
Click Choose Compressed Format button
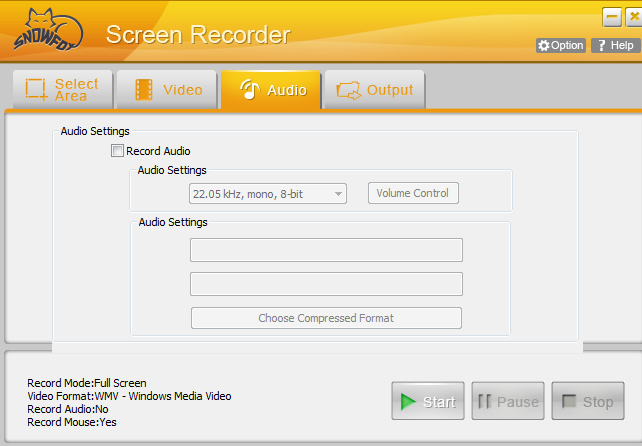tap(326, 318)
